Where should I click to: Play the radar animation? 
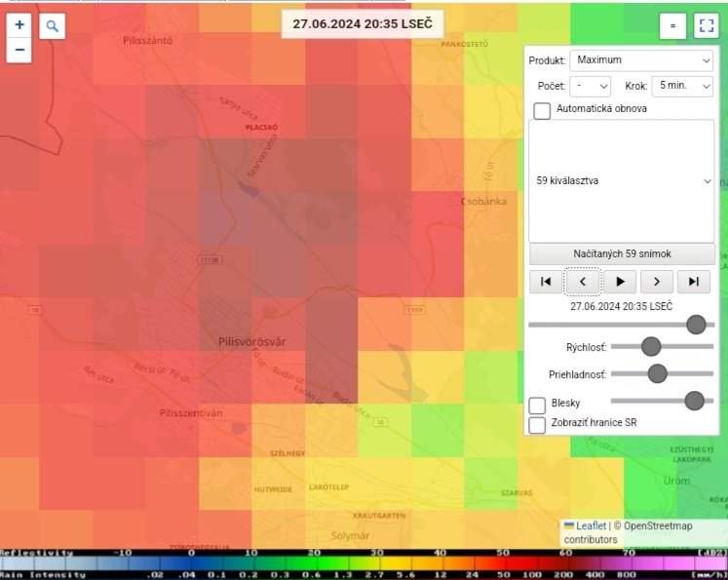[x=620, y=282]
